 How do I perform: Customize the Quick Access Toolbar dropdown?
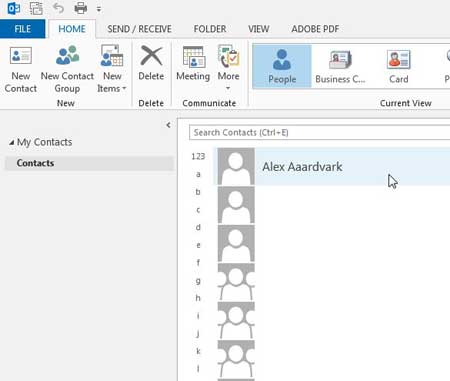click(x=99, y=9)
